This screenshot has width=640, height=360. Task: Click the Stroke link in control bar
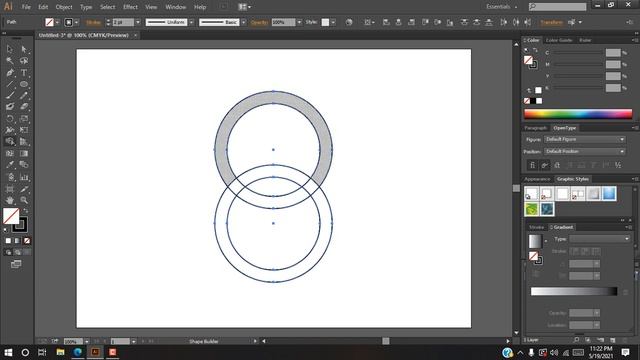click(93, 22)
